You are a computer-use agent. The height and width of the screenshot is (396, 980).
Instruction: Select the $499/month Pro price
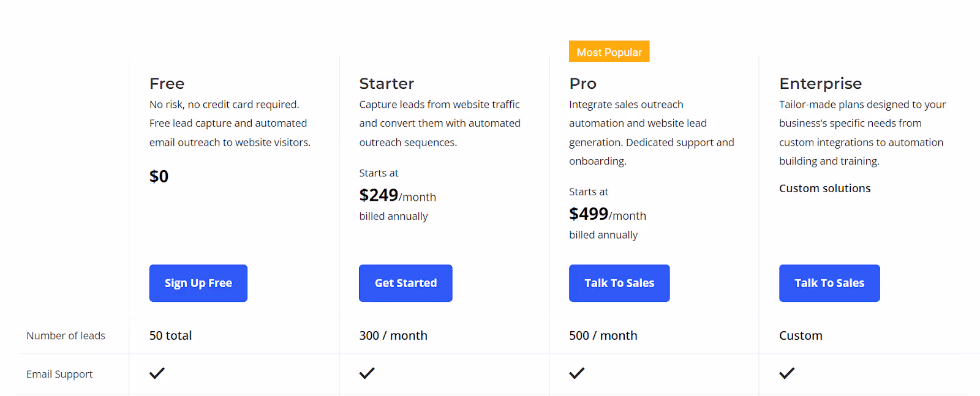point(607,214)
